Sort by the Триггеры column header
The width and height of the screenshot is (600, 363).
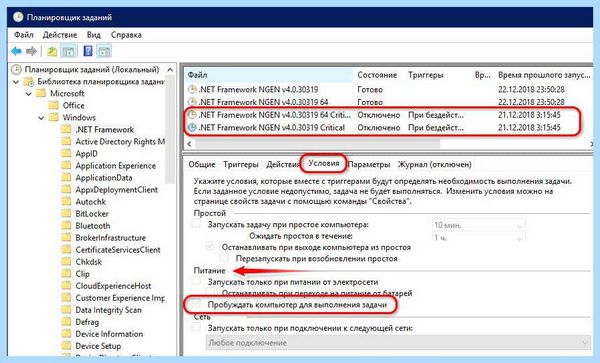426,75
